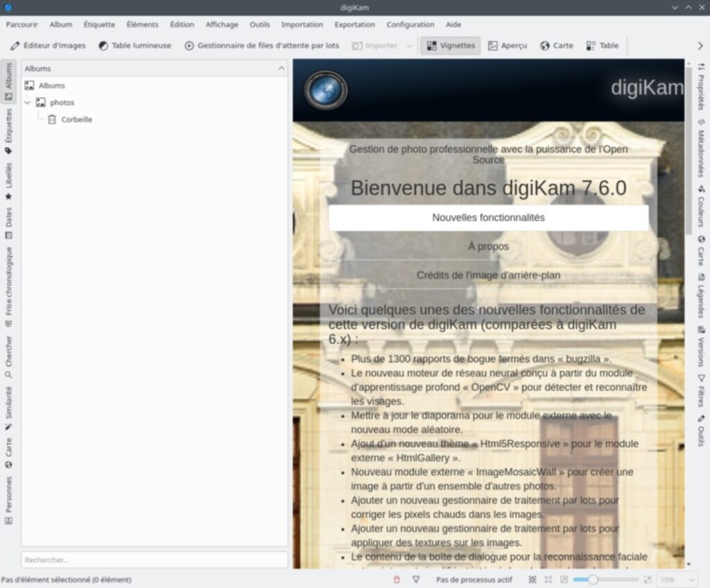Open the À propos section

tap(488, 246)
